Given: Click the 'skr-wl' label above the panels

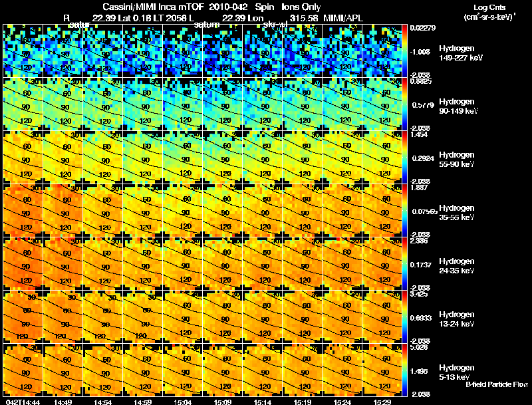Looking at the screenshot, I should pyautogui.click(x=275, y=25).
